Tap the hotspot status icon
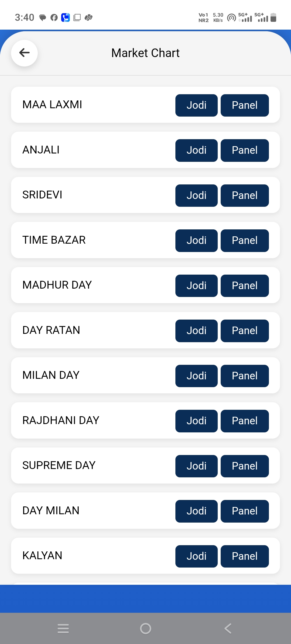 (231, 18)
